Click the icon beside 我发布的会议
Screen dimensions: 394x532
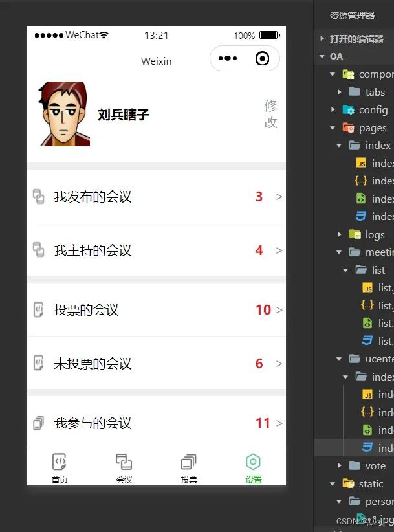pos(38,197)
